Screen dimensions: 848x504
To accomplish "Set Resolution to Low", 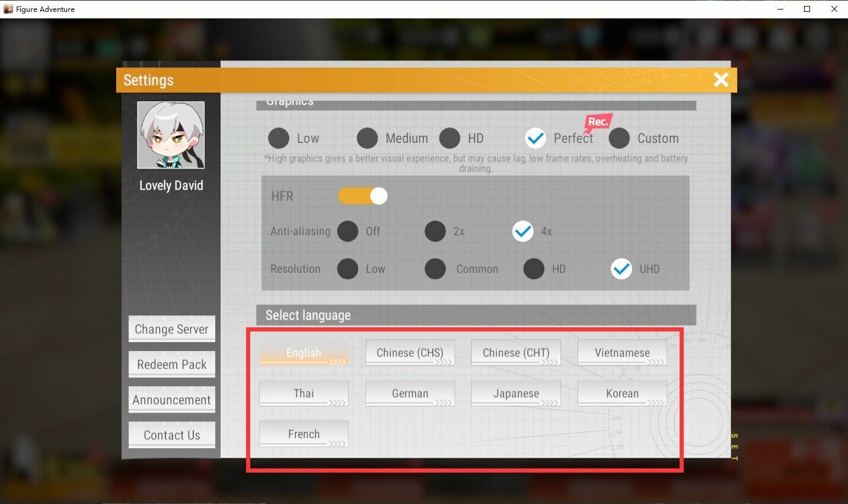I will [348, 269].
